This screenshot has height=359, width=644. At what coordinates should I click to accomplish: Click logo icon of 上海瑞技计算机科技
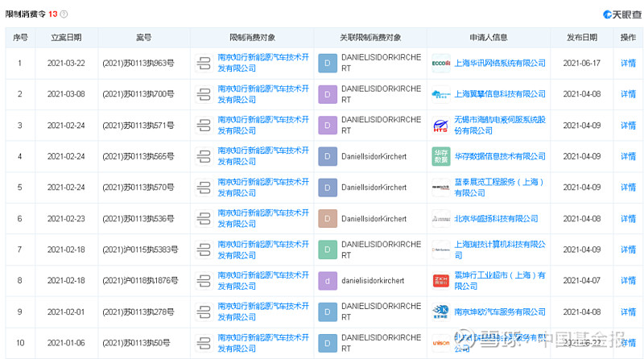[x=441, y=250]
